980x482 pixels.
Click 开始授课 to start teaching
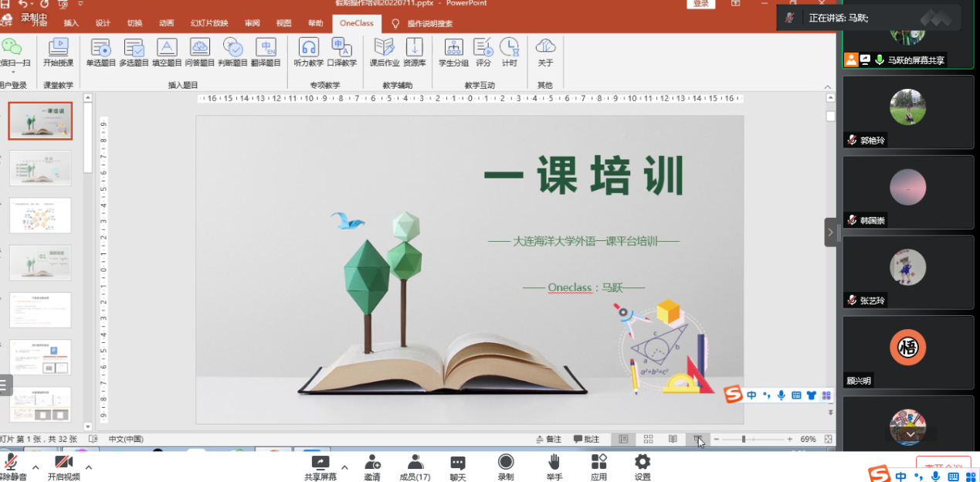click(x=59, y=51)
